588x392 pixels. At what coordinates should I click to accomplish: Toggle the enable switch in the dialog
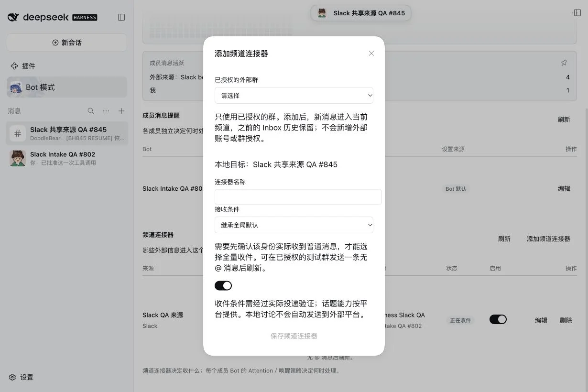223,285
